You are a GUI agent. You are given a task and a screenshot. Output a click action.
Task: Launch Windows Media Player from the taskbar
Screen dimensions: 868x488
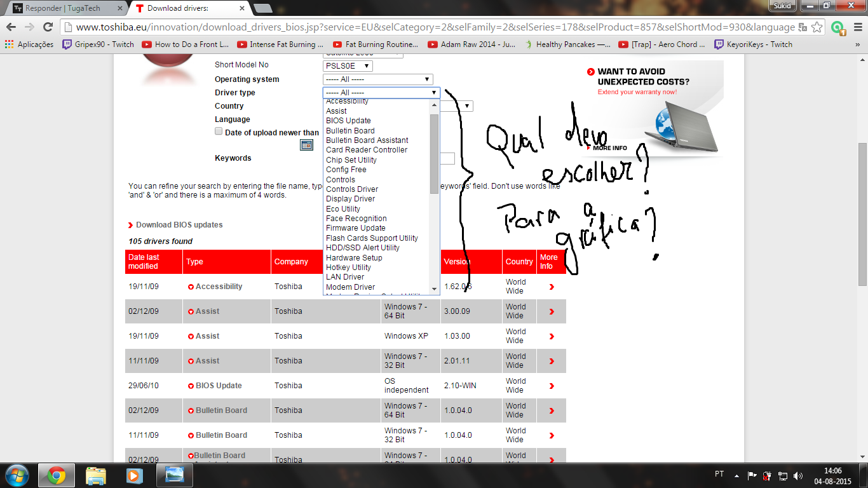pyautogui.click(x=133, y=475)
